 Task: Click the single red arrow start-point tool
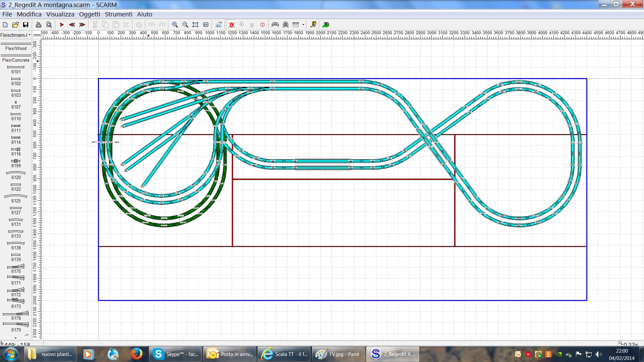pyautogui.click(x=62, y=25)
